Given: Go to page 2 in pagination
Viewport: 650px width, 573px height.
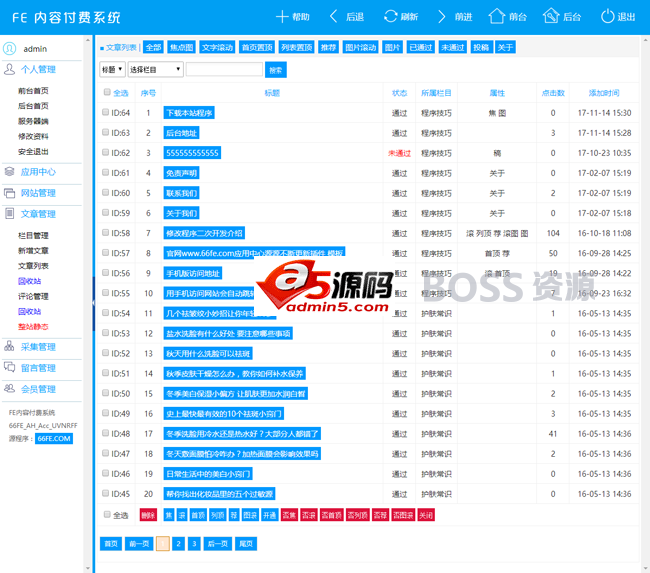Looking at the screenshot, I should click(178, 544).
